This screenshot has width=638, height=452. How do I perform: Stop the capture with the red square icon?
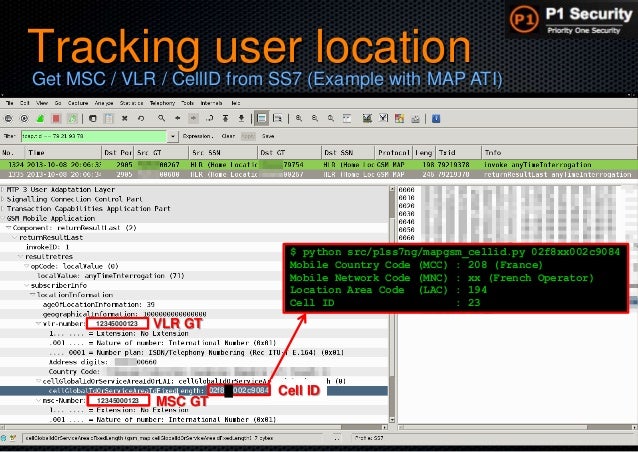pyautogui.click(x=56, y=119)
